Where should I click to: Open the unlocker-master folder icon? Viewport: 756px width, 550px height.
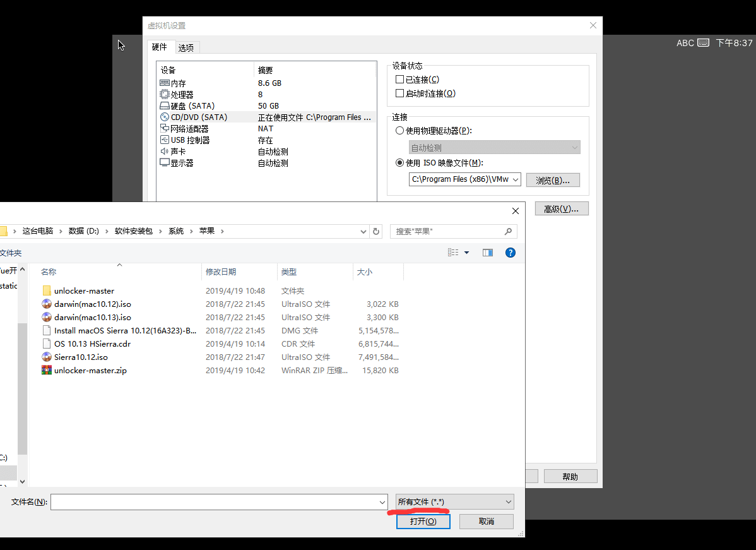47,291
